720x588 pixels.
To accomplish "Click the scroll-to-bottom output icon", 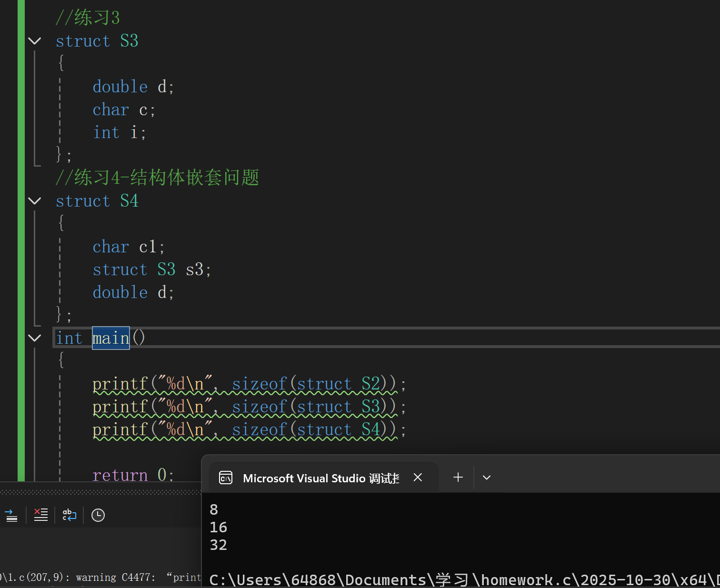I will [x=11, y=515].
